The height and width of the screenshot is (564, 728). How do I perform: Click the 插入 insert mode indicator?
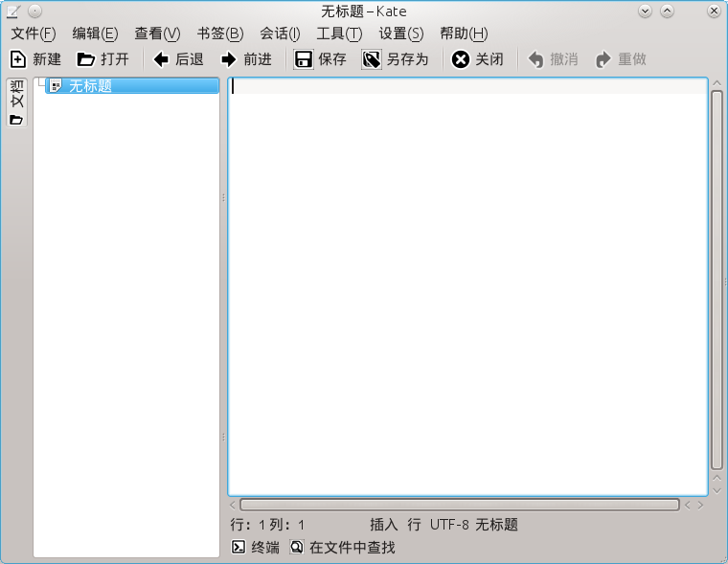tap(383, 525)
